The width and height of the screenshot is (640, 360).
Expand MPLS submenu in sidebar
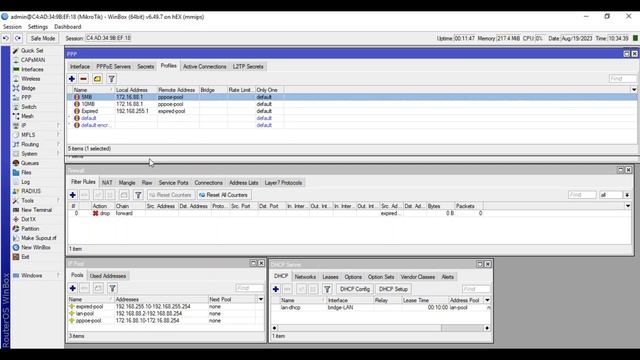pyautogui.click(x=58, y=135)
